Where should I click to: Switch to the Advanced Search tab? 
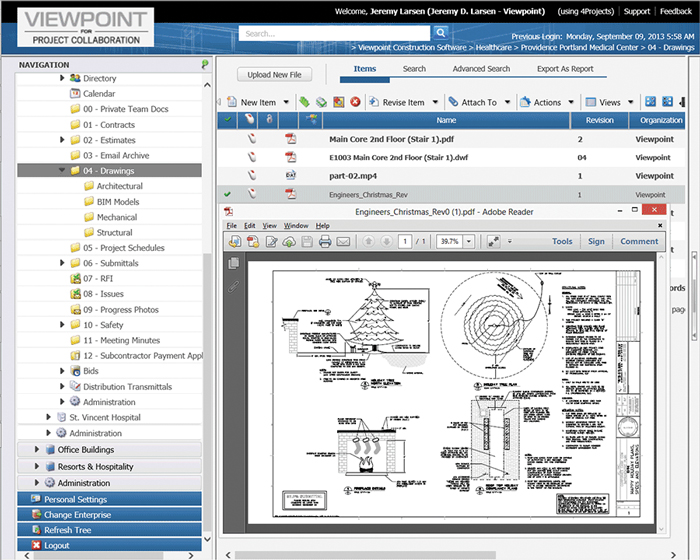coord(481,69)
